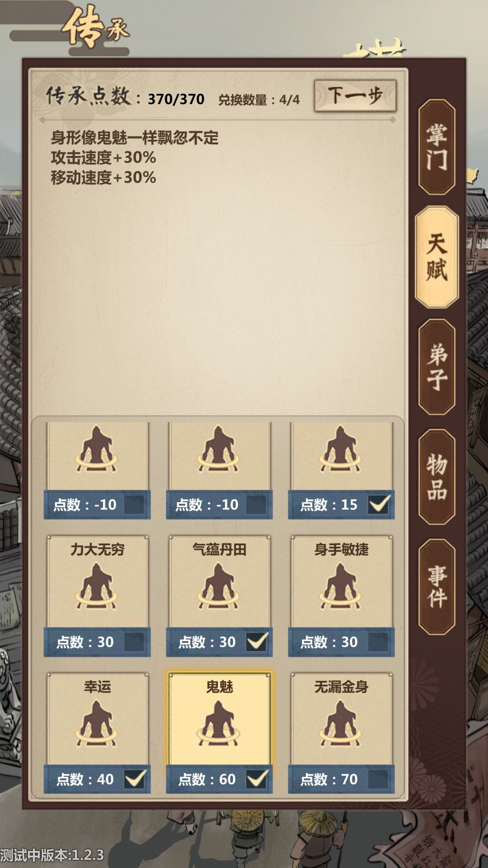Select the 力大无穷 talent figure icon
This screenshot has height=868, width=488.
[x=96, y=586]
